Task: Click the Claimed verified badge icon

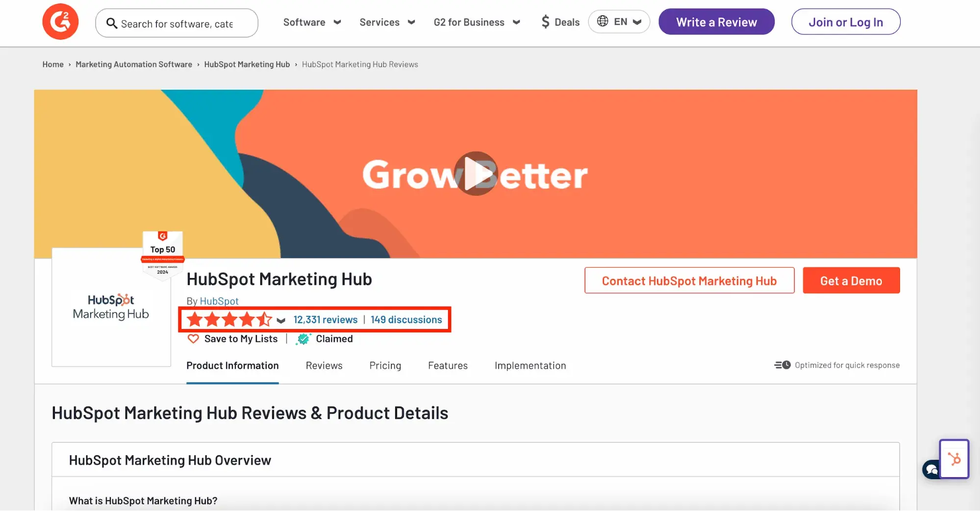Action: click(x=303, y=339)
